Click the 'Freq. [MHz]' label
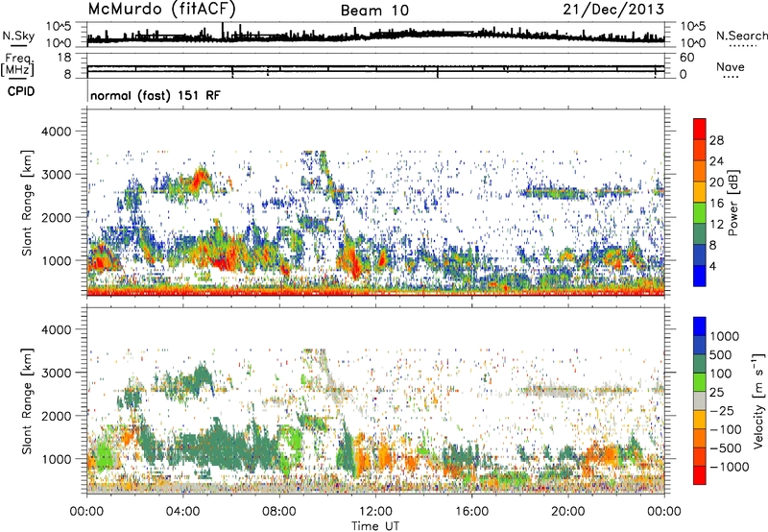 tap(17, 64)
